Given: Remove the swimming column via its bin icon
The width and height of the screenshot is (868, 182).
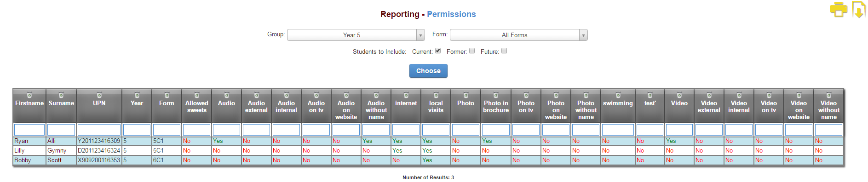Looking at the screenshot, I should tap(618, 95).
